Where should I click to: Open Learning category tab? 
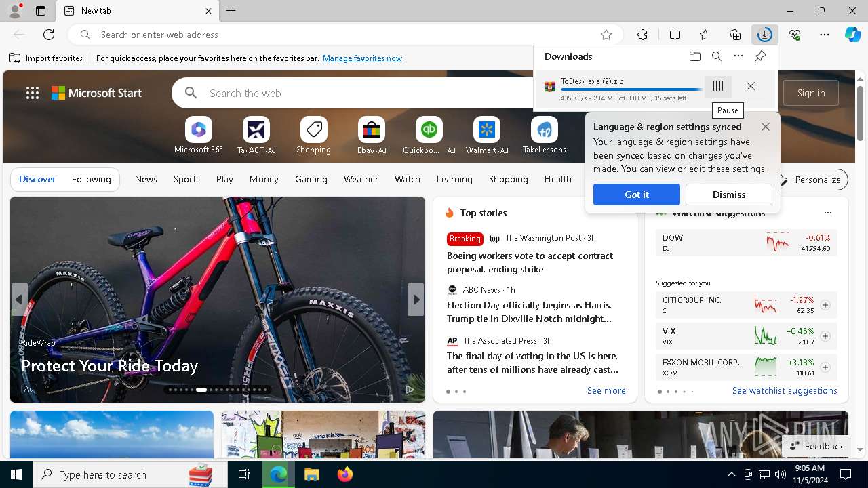point(454,179)
